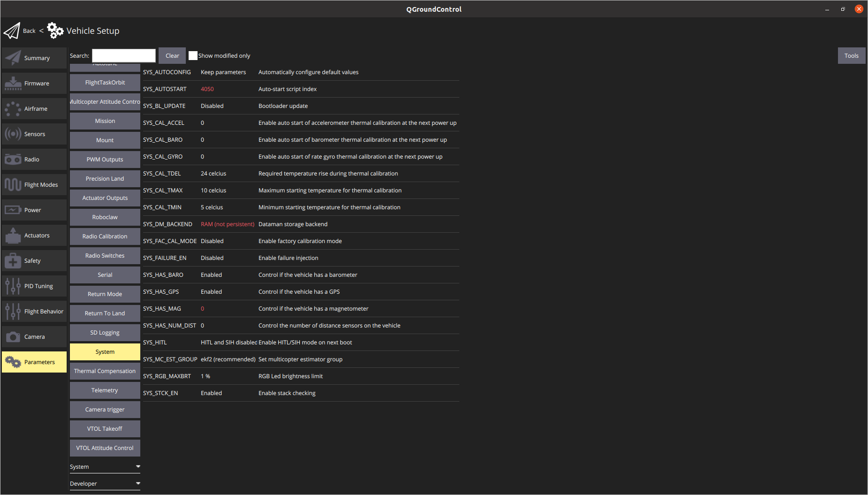Open the SYS_STCK_EN parameter row
The image size is (868, 495).
(x=301, y=393)
